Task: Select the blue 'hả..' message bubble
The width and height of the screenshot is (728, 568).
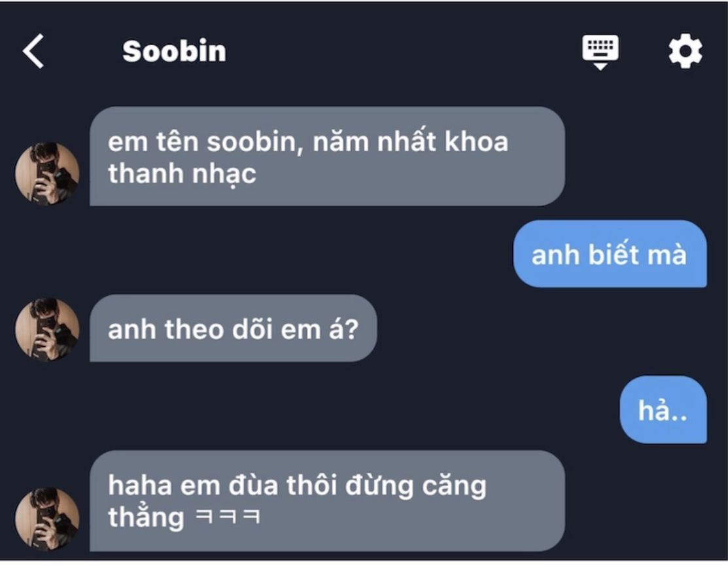Action: tap(663, 410)
